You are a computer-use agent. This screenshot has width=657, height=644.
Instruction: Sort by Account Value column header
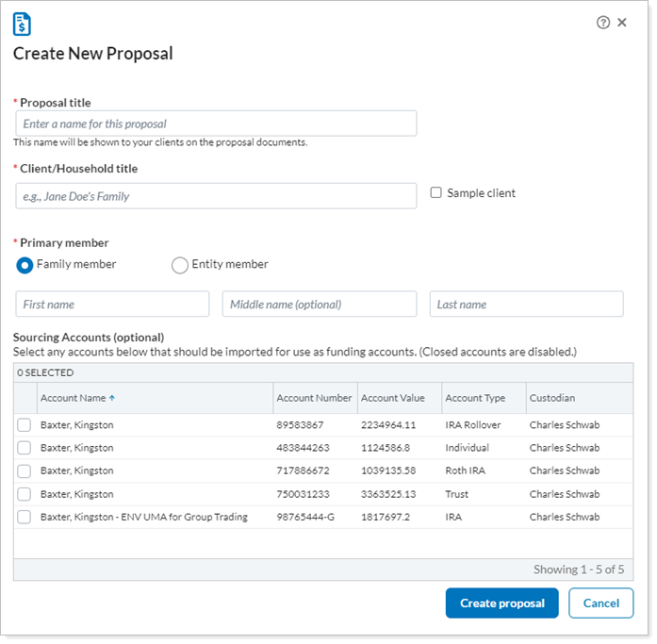(393, 399)
